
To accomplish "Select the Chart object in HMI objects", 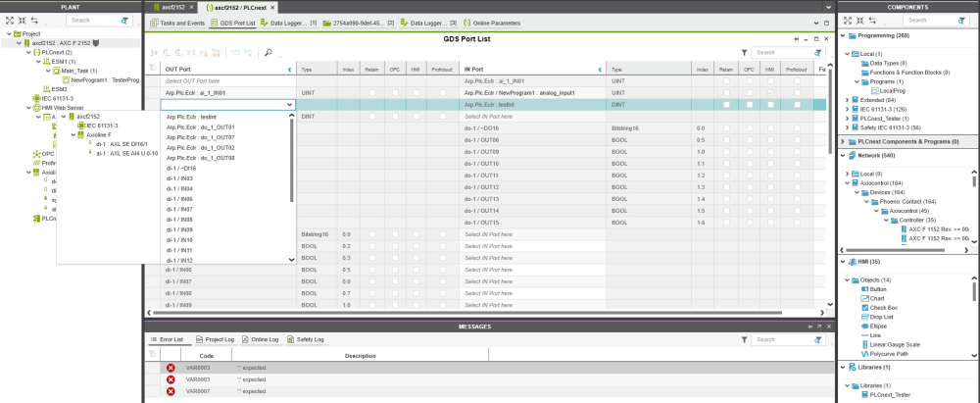I will click(x=875, y=298).
